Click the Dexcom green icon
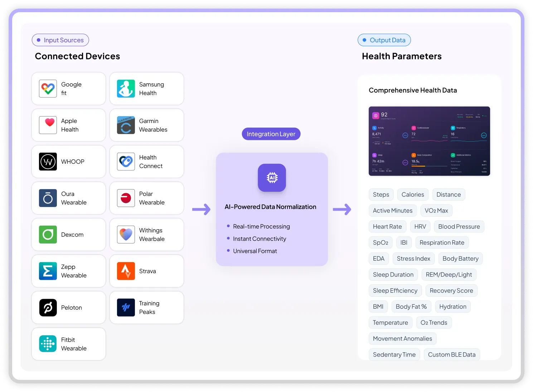Screen dimensions: 533x392 48,235
